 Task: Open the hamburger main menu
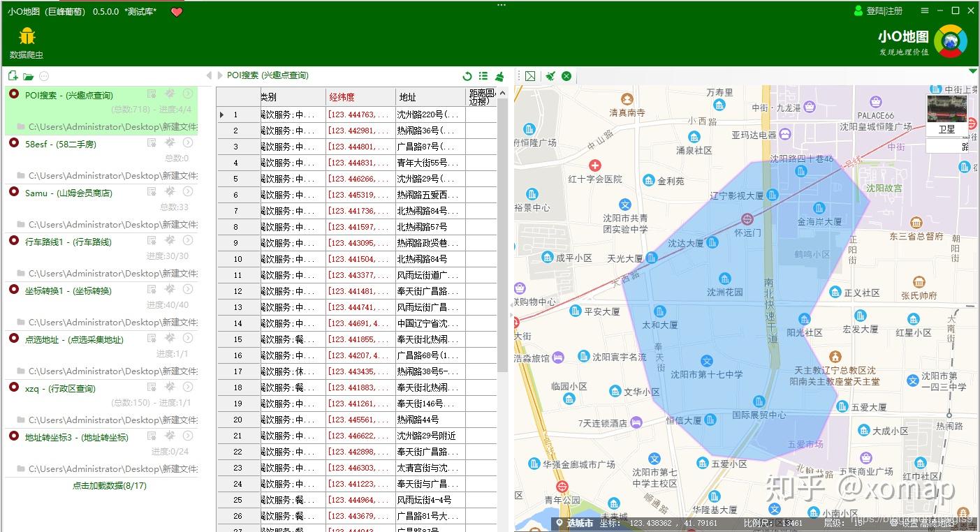pyautogui.click(x=925, y=10)
